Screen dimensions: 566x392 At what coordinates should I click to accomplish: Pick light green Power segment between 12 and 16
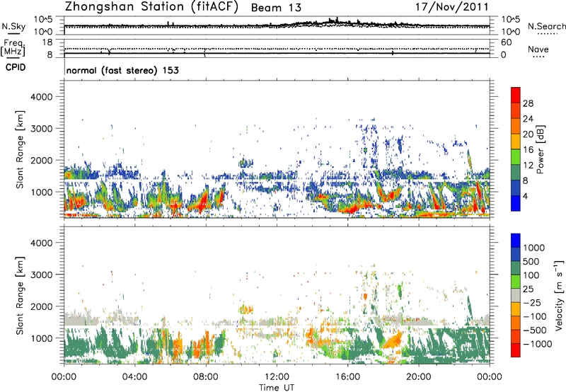click(516, 156)
